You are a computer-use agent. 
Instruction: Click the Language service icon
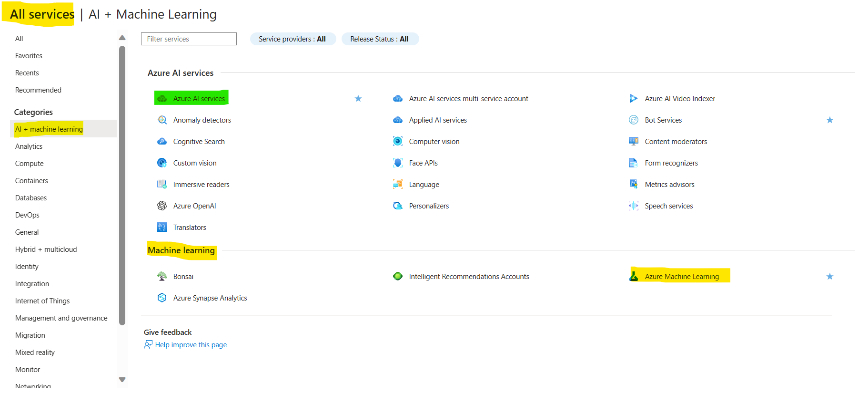coord(398,185)
